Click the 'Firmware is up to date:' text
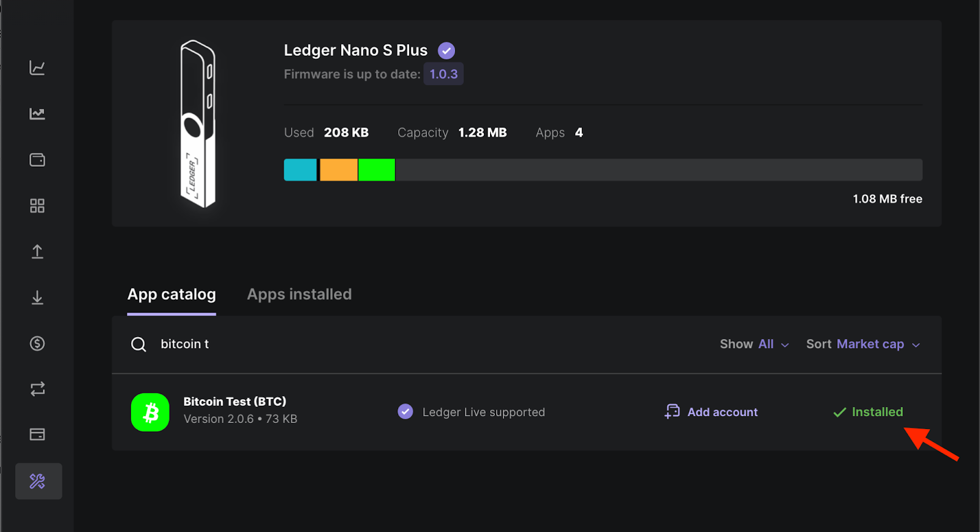 click(x=352, y=74)
